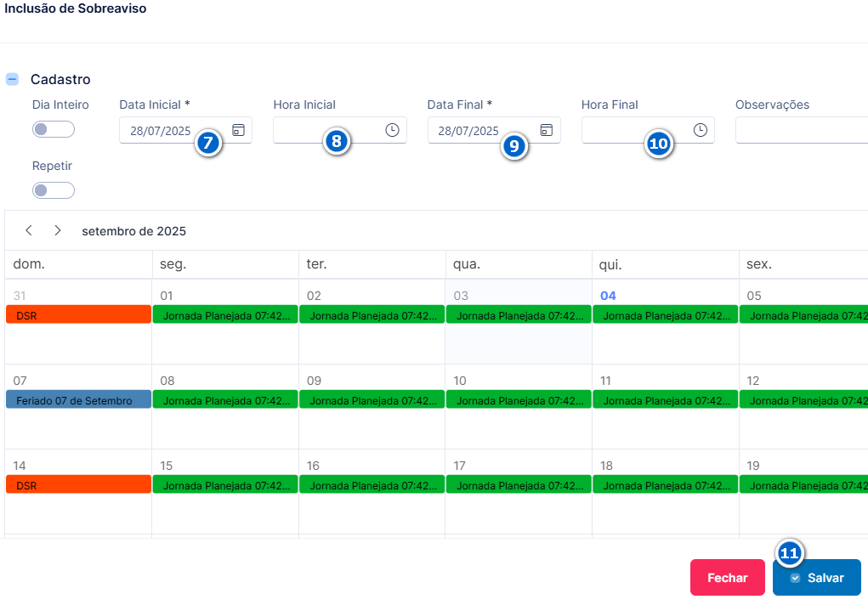The width and height of the screenshot is (868, 605).
Task: Open Jornada Planejada event on day 01
Action: [225, 314]
